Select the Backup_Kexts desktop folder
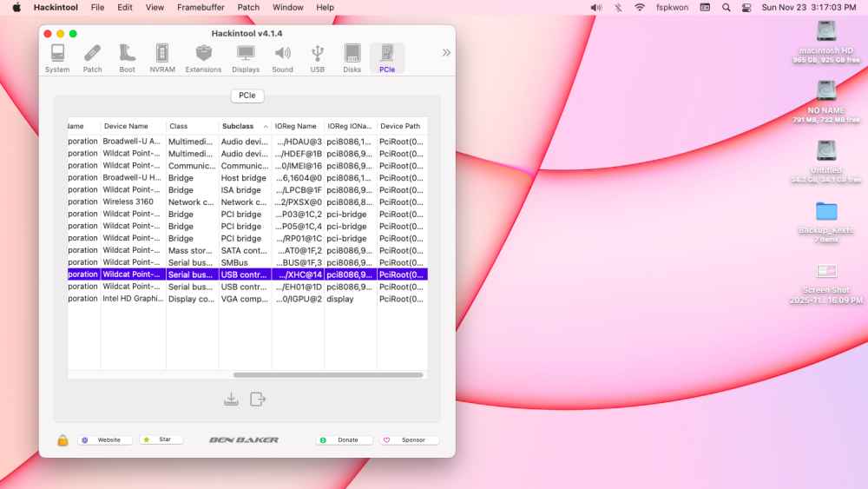 (826, 221)
